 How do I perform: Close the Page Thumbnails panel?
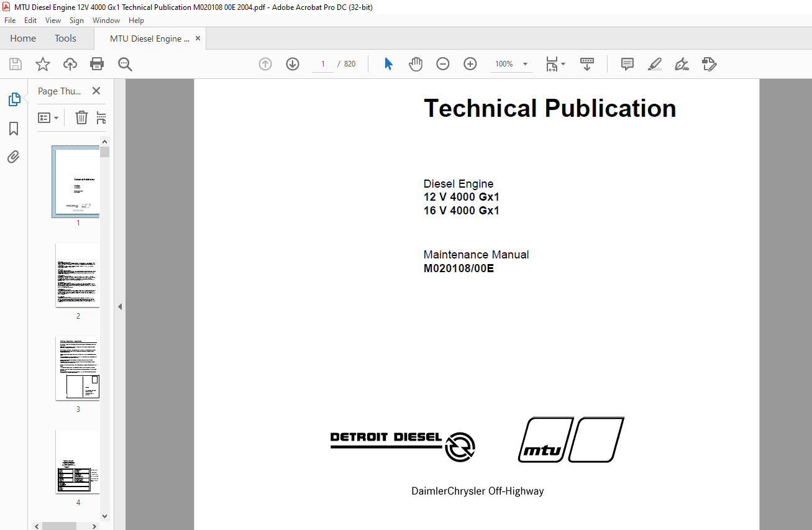click(x=96, y=91)
